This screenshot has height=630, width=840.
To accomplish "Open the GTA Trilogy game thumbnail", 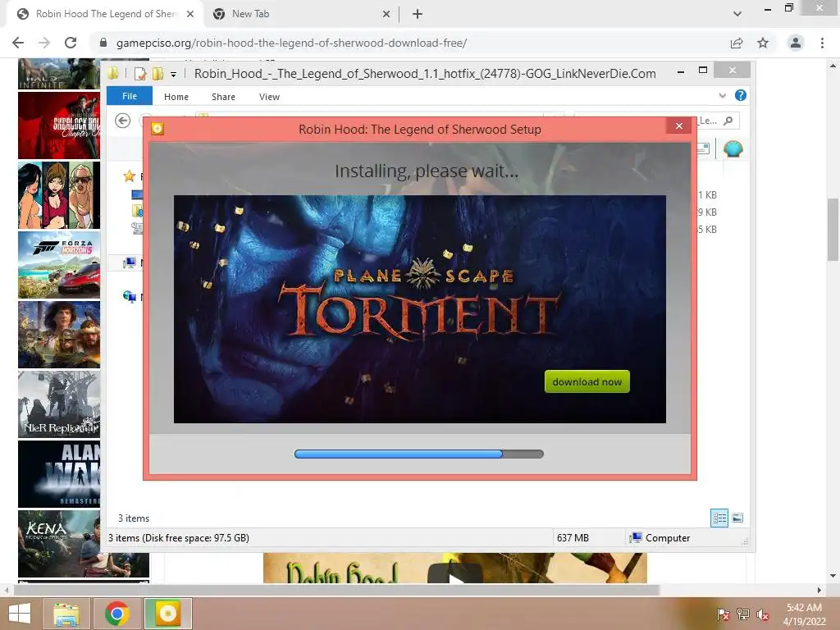I will point(59,195).
